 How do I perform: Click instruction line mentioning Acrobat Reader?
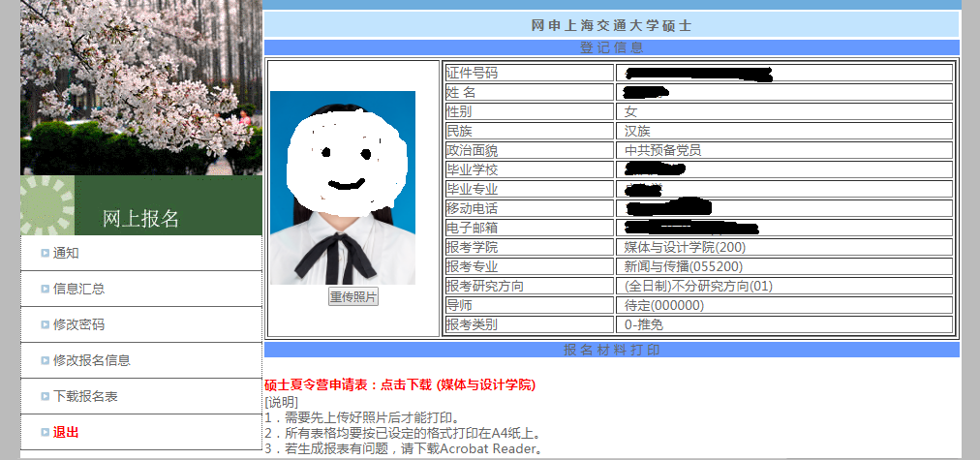[x=403, y=448]
